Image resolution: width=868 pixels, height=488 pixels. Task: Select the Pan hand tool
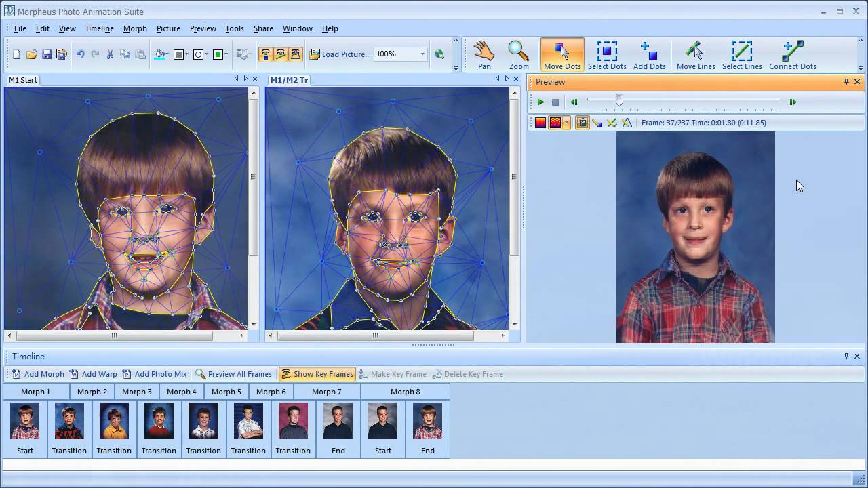pos(484,55)
